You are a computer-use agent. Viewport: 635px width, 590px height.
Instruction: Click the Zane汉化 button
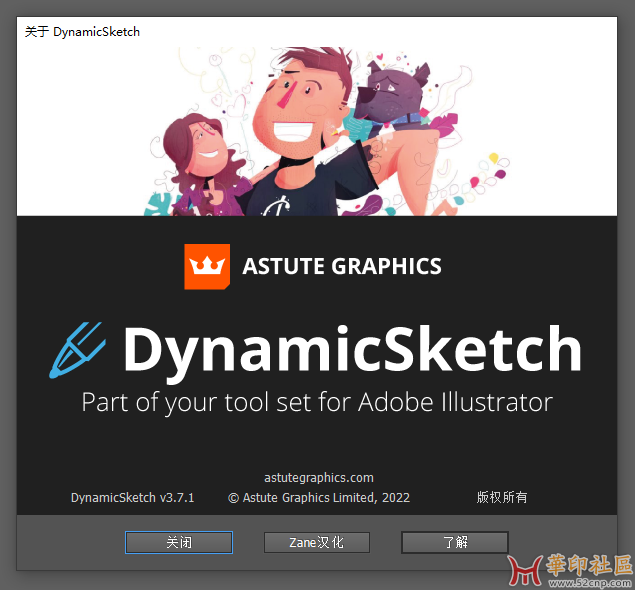click(317, 542)
